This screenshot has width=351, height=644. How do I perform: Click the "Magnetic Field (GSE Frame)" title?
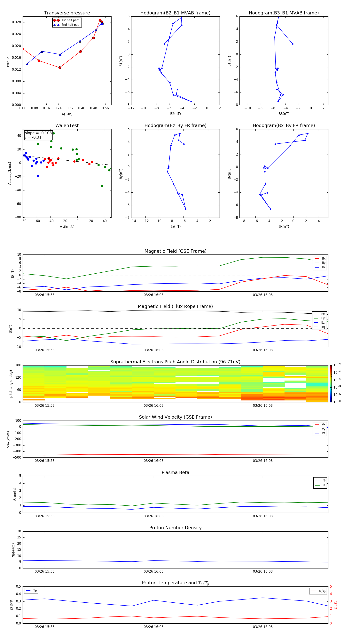coord(175,251)
